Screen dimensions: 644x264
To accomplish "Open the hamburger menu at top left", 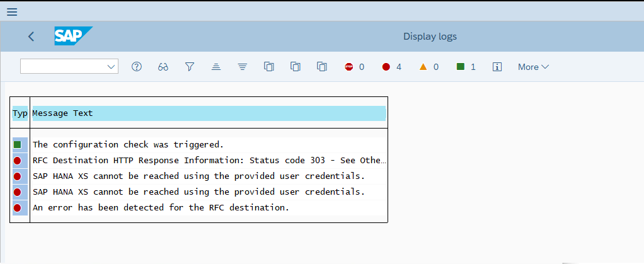I will [x=12, y=12].
